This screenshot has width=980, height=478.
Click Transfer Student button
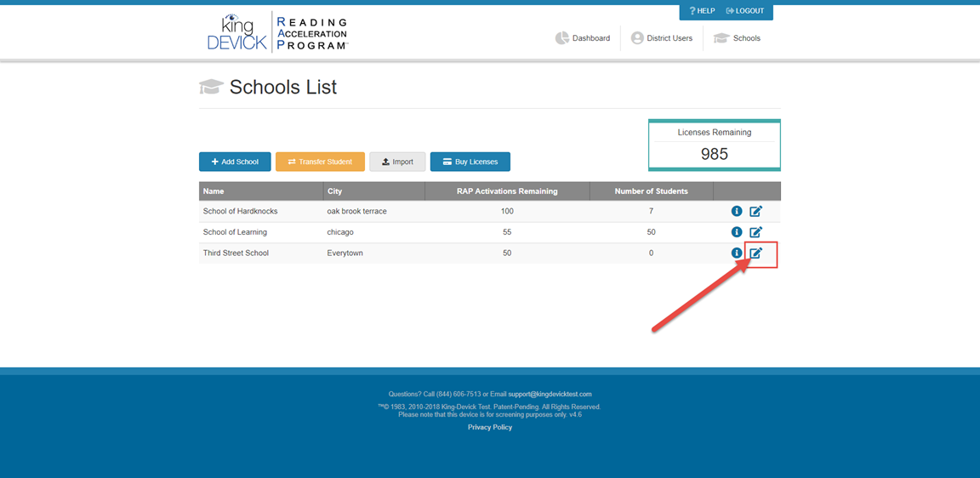click(320, 162)
